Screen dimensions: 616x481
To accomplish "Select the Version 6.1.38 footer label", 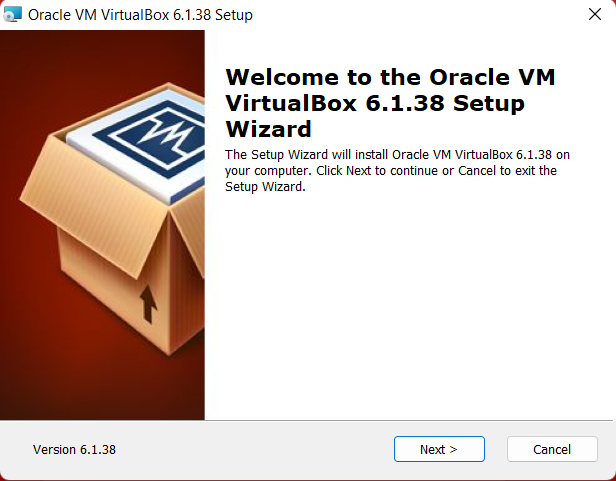I will pos(74,449).
